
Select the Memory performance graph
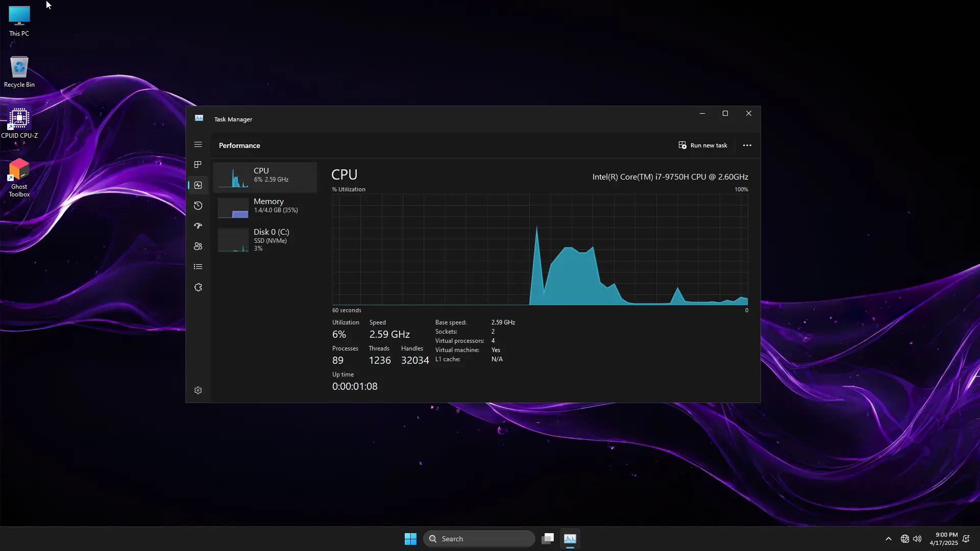pyautogui.click(x=265, y=208)
